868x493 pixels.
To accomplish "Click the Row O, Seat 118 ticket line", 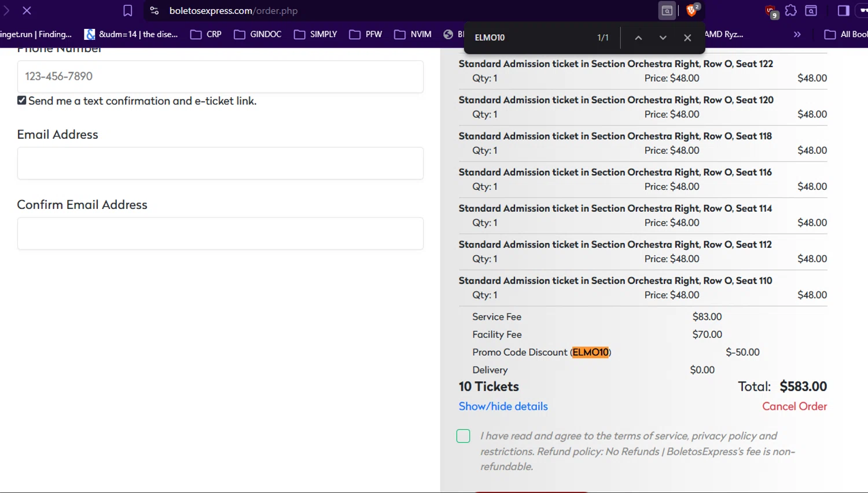I will 615,136.
